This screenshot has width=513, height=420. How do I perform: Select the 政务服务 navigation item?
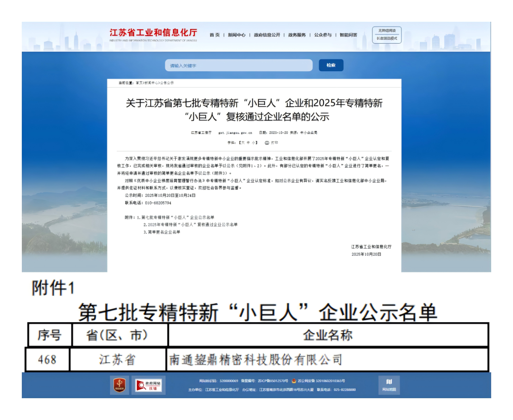click(x=297, y=35)
